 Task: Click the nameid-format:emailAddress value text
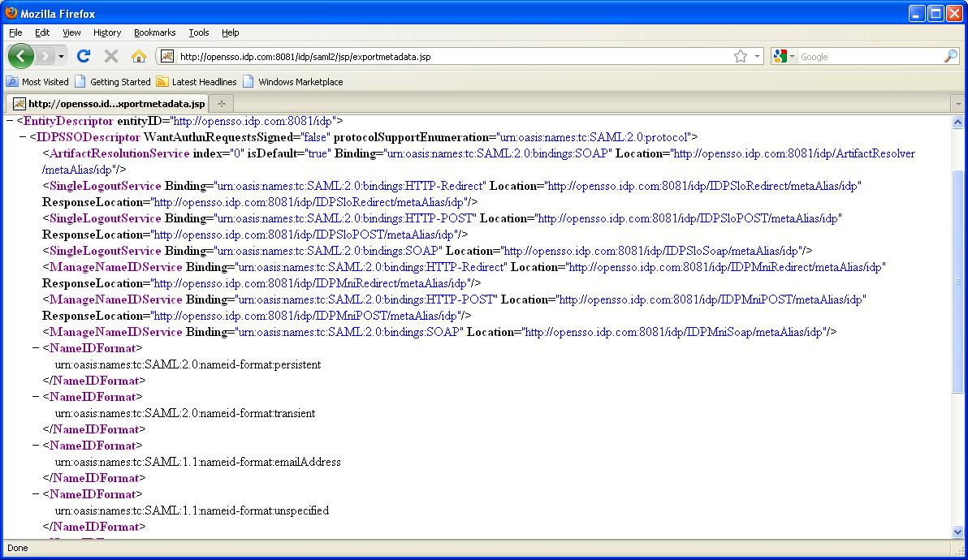point(197,462)
